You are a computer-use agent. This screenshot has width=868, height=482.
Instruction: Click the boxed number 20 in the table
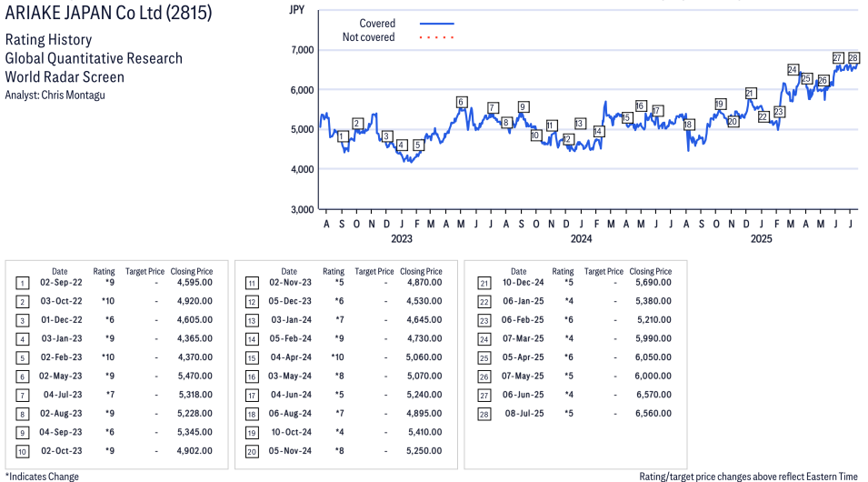coord(252,452)
